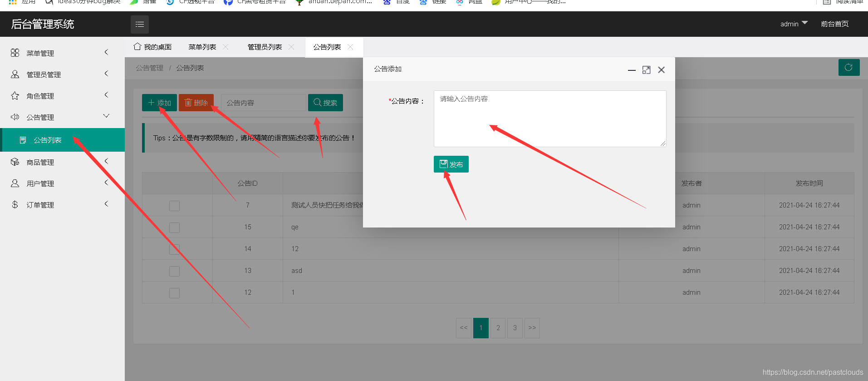The height and width of the screenshot is (381, 868).
Task: Click the 发布时间 column header
Action: tap(809, 183)
